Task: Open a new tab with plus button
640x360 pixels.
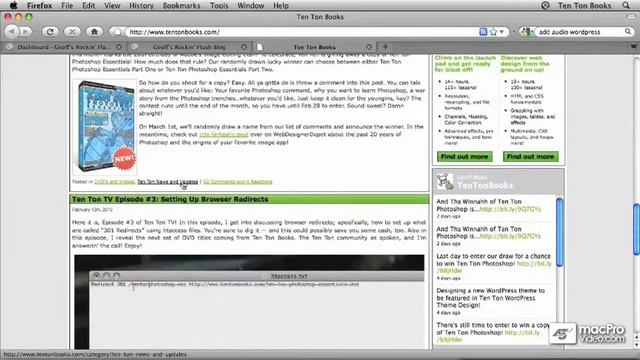Action: 385,47
